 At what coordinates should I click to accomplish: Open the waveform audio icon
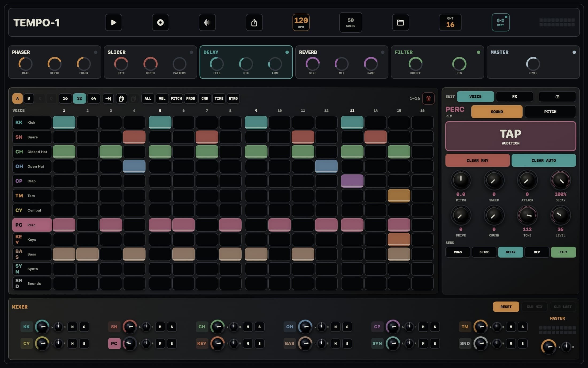coord(207,22)
